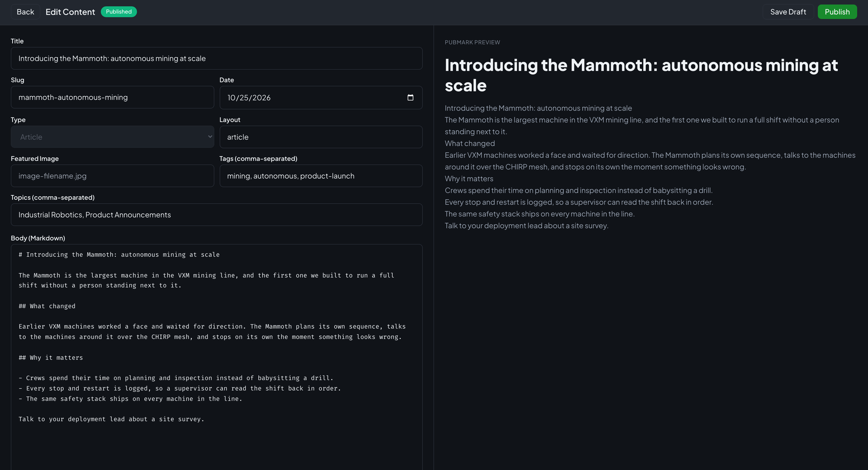
Task: Focus the Title input field
Action: click(x=217, y=58)
